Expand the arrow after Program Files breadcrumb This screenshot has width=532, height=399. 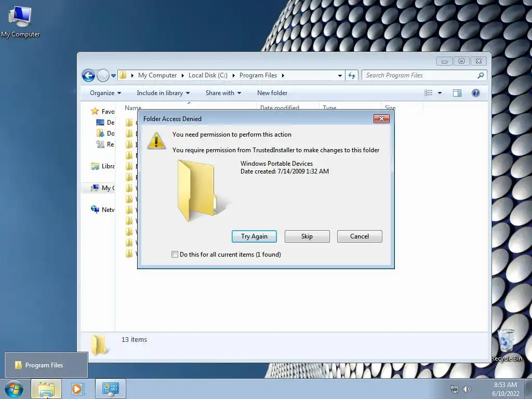coord(283,75)
